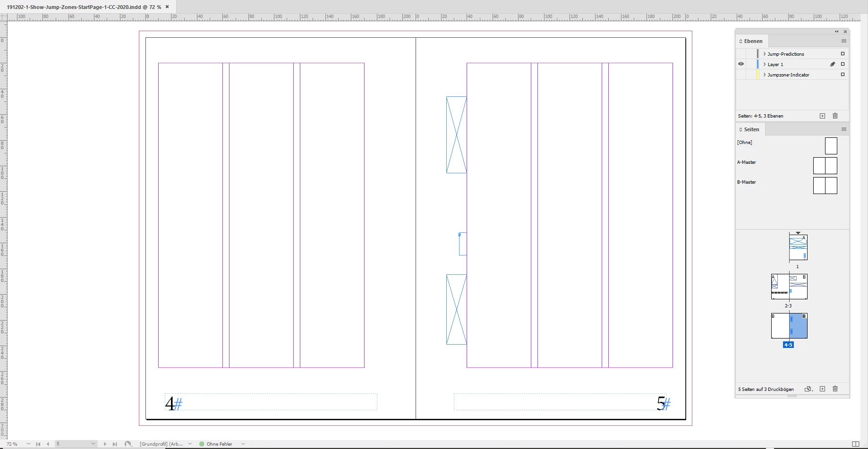Select page 1 thumbnail in Seiten
The image size is (868, 449).
798,247
